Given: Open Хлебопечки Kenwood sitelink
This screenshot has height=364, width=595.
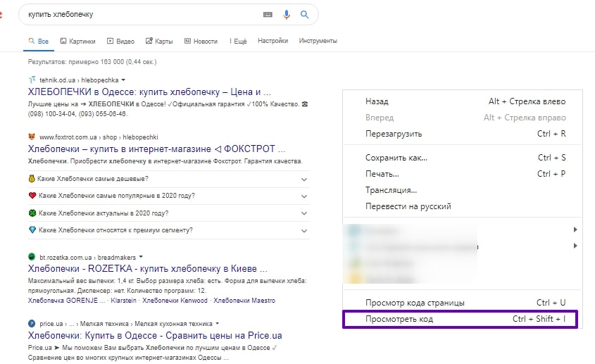Looking at the screenshot, I should tap(175, 300).
